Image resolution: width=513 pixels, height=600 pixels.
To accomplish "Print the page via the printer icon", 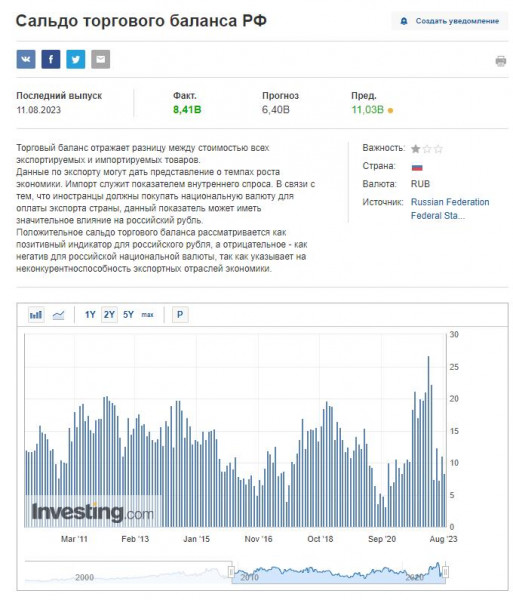I will coord(501,61).
